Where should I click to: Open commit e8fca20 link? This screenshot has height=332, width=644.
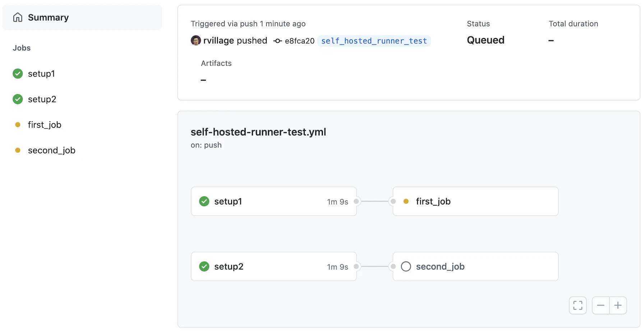300,41
